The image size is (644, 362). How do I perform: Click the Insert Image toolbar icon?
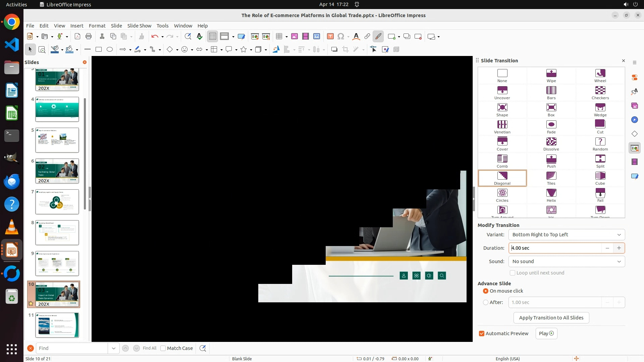[x=294, y=37]
